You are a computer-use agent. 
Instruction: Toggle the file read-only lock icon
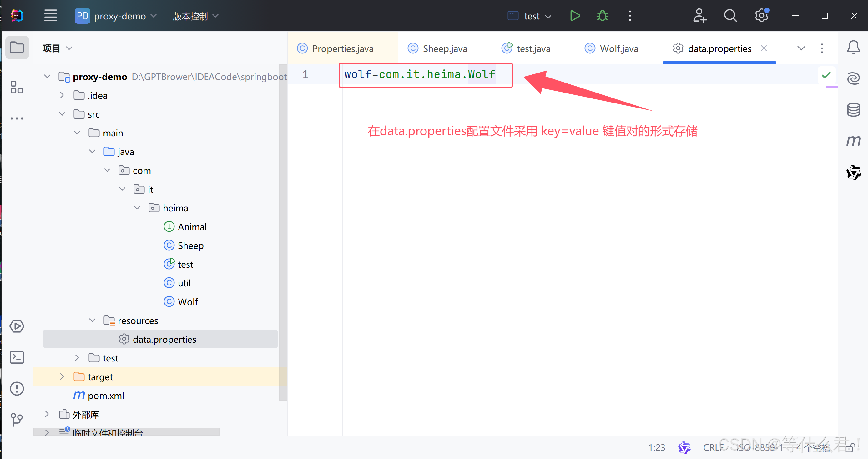[x=850, y=448]
